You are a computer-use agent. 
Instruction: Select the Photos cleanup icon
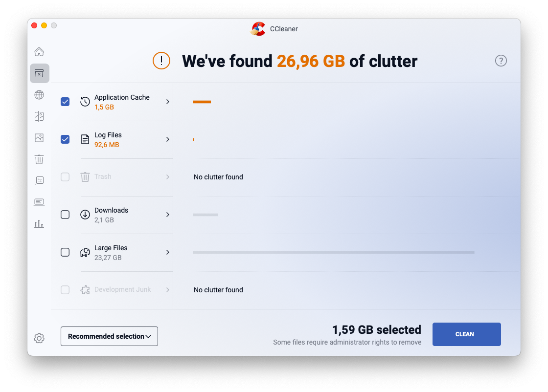39,137
